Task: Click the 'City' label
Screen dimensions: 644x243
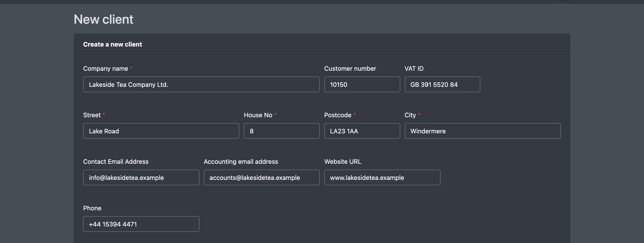Action: [x=410, y=115]
